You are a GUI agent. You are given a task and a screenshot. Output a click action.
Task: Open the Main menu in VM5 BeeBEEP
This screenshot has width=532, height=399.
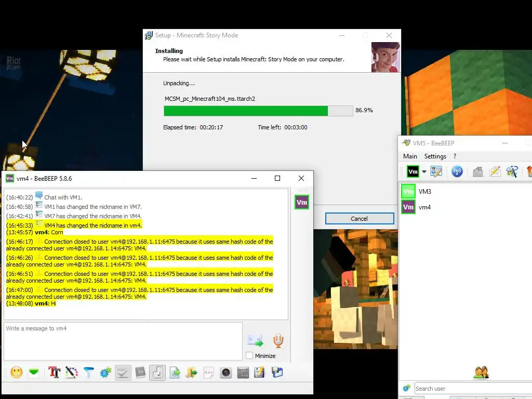[x=410, y=156]
